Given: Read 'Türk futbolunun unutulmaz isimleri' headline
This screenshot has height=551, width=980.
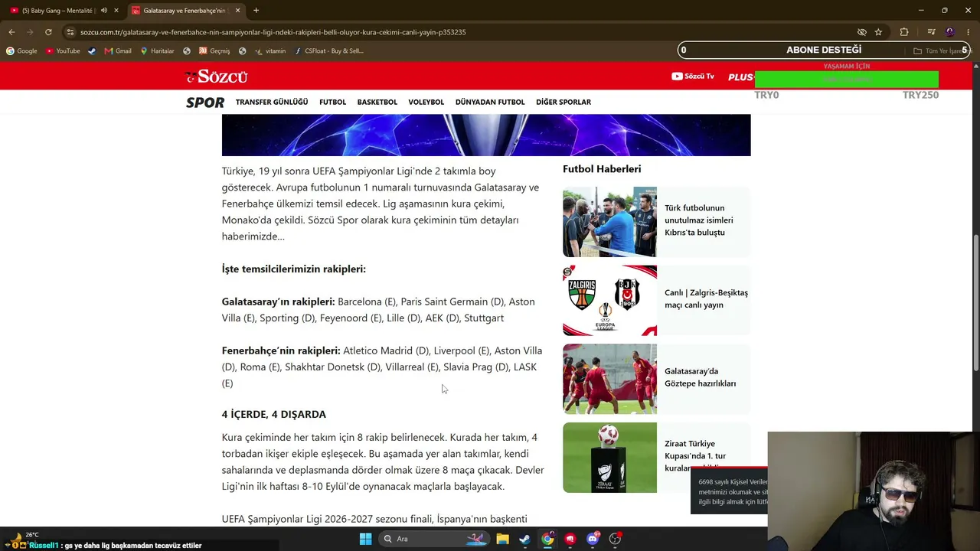Looking at the screenshot, I should [x=699, y=220].
